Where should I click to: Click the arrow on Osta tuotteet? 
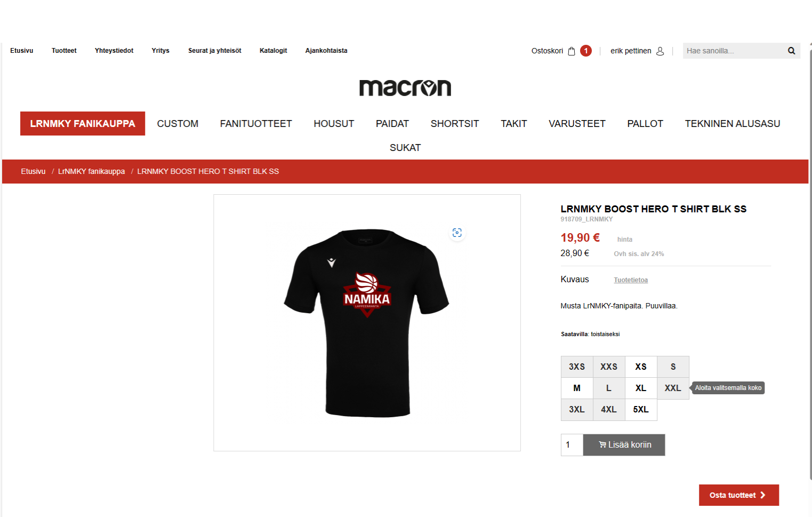tap(763, 495)
